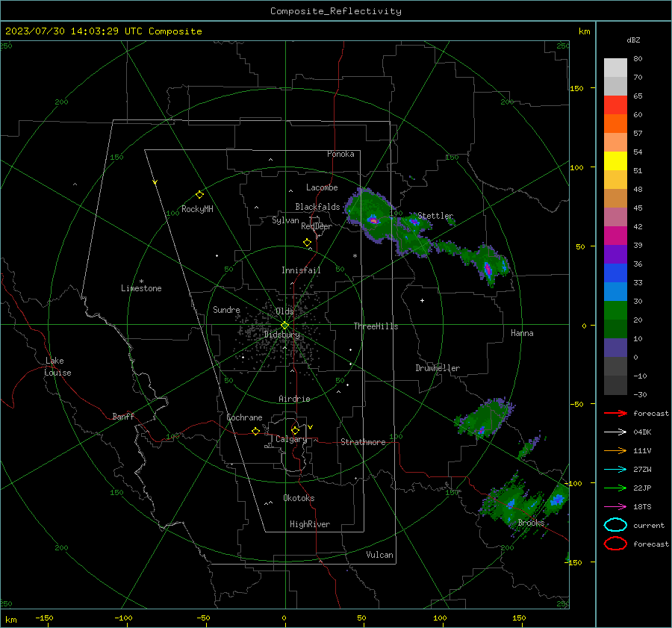Click the ThreeHills label
The image size is (672, 628).
pyautogui.click(x=376, y=326)
